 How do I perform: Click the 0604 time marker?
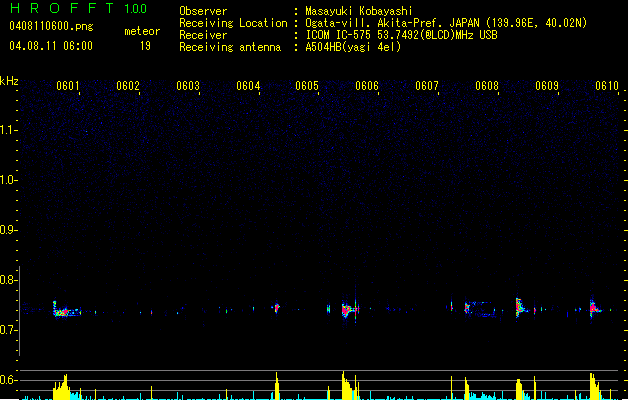248,86
